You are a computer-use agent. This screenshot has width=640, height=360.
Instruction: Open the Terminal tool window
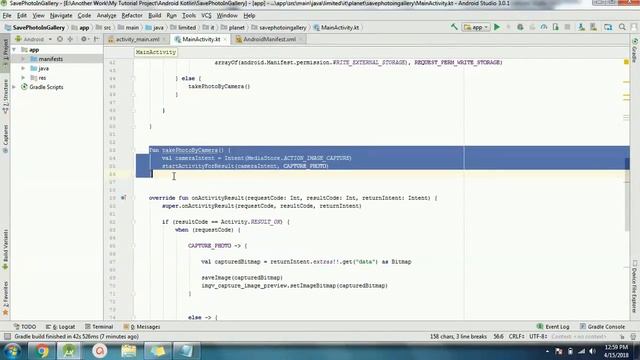click(x=99, y=327)
